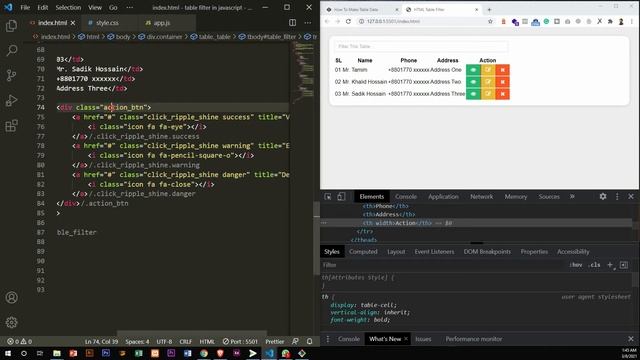Toggle the device toolbar in DevTools
The image size is (640, 360).
tap(341, 196)
